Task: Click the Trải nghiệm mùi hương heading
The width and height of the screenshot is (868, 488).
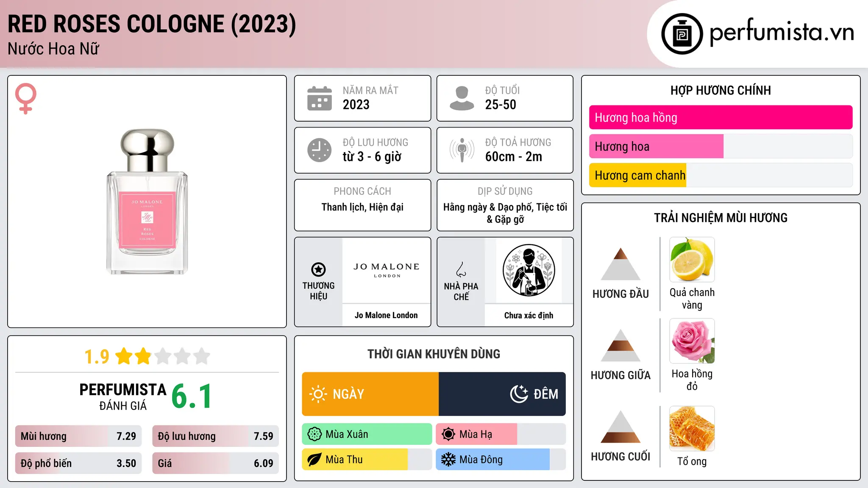Action: tap(721, 218)
